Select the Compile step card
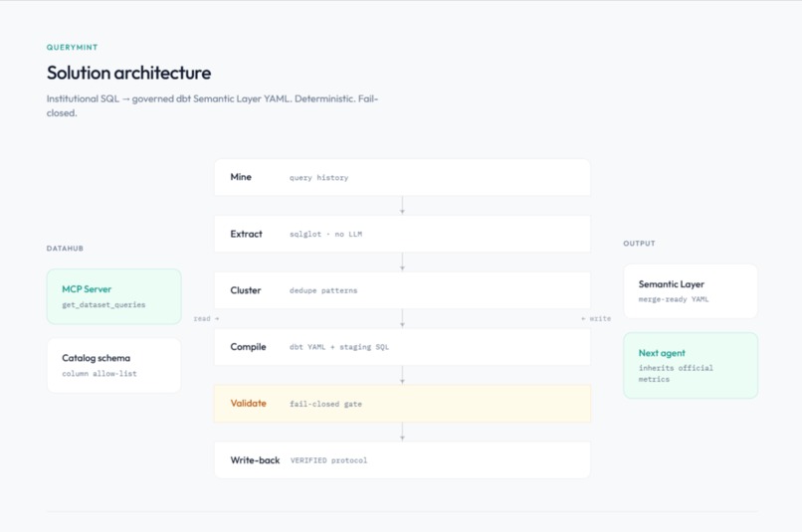The image size is (802, 532). 402,347
